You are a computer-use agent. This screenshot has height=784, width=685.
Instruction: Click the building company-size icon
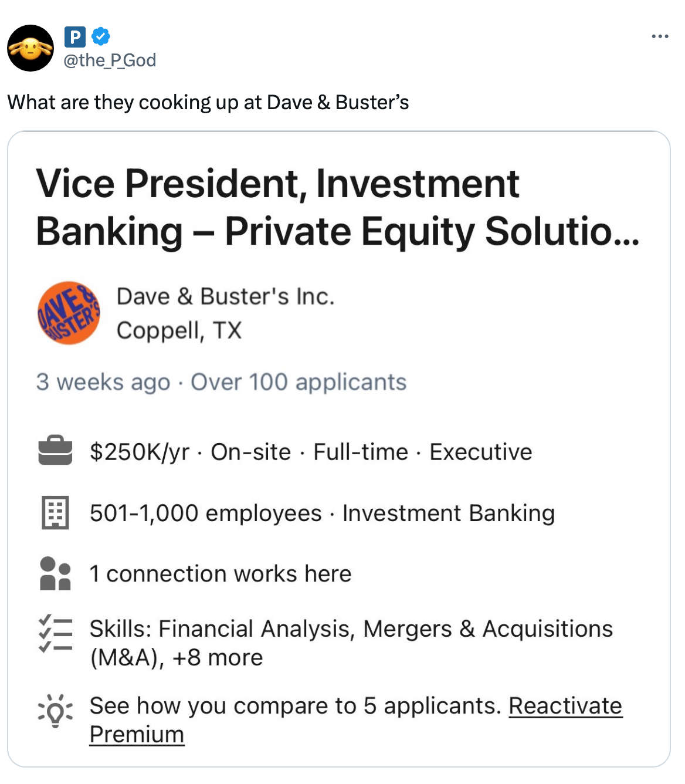(x=55, y=512)
